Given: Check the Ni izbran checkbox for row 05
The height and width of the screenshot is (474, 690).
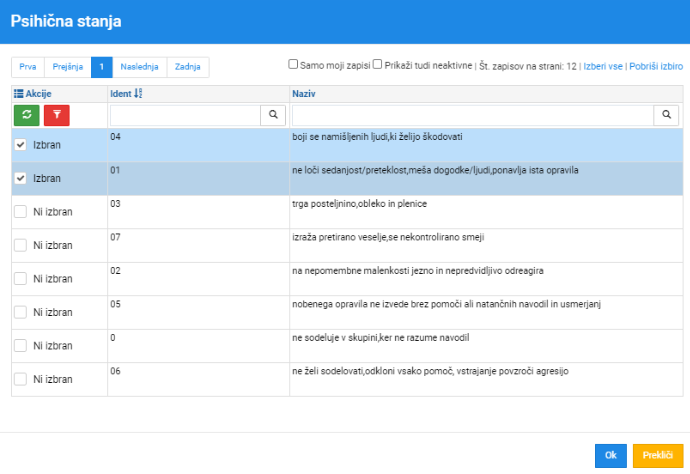Looking at the screenshot, I should tap(20, 312).
